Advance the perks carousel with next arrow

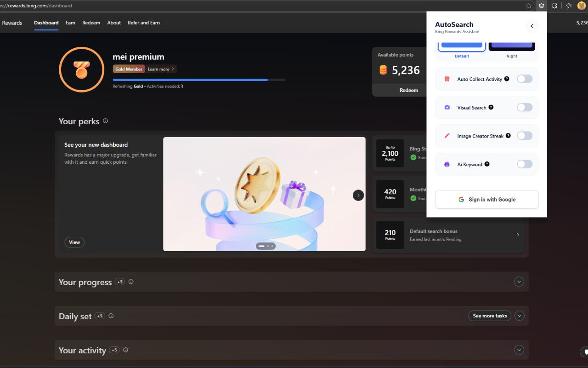(358, 195)
